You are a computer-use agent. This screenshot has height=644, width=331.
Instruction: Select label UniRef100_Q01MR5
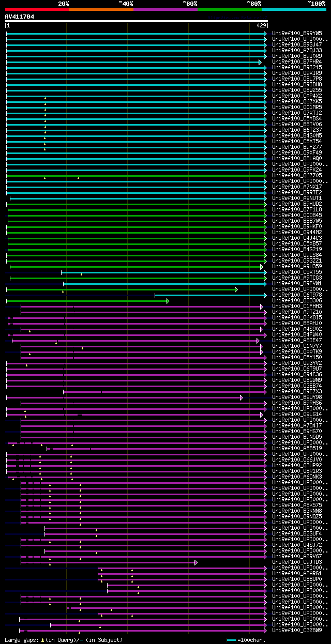click(x=297, y=108)
